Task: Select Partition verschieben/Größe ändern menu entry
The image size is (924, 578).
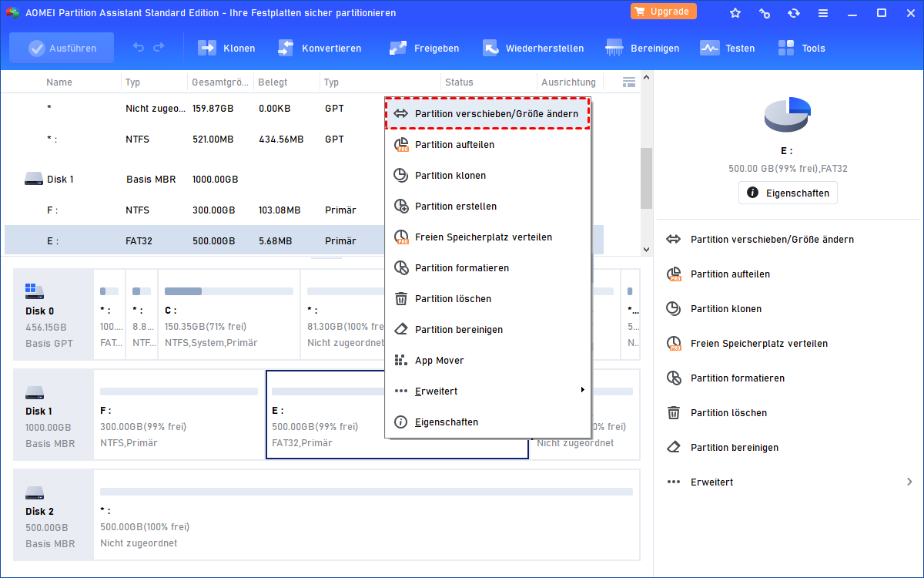Action: click(x=487, y=113)
